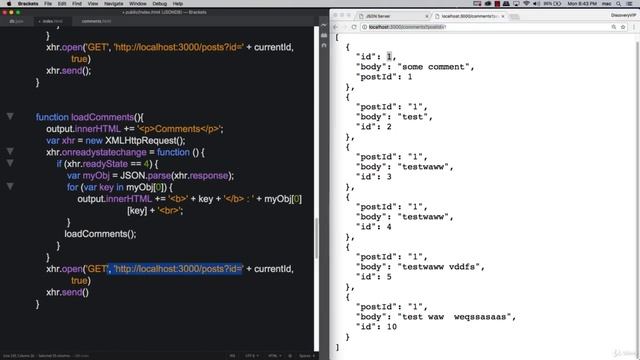Click the Brackets editor vertical scrollbar thumb
Image resolution: width=640 pixels, height=360 pixels.
(x=316, y=238)
